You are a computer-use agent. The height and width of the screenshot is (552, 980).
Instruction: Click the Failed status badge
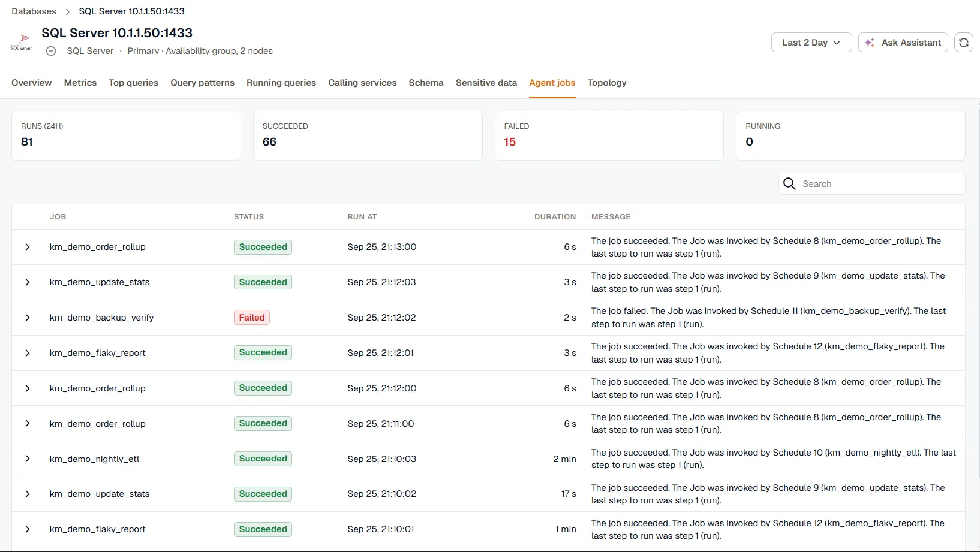point(252,318)
